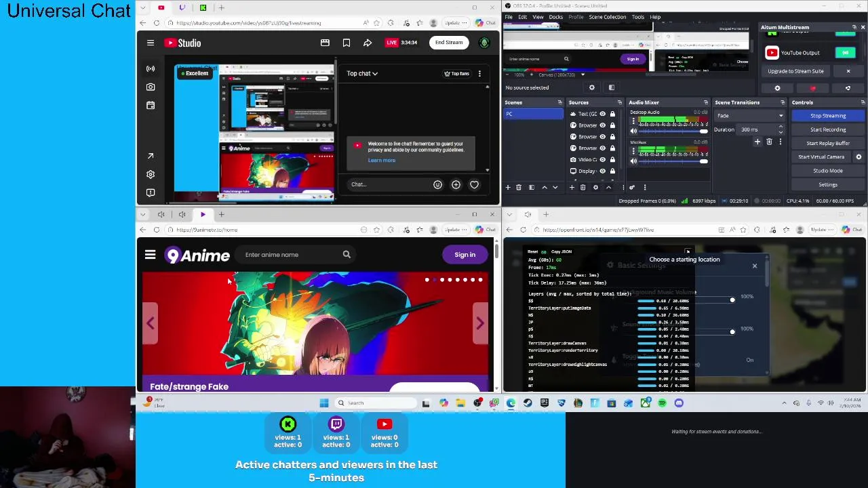Hide Text (GDI) source eye icon

coord(602,114)
